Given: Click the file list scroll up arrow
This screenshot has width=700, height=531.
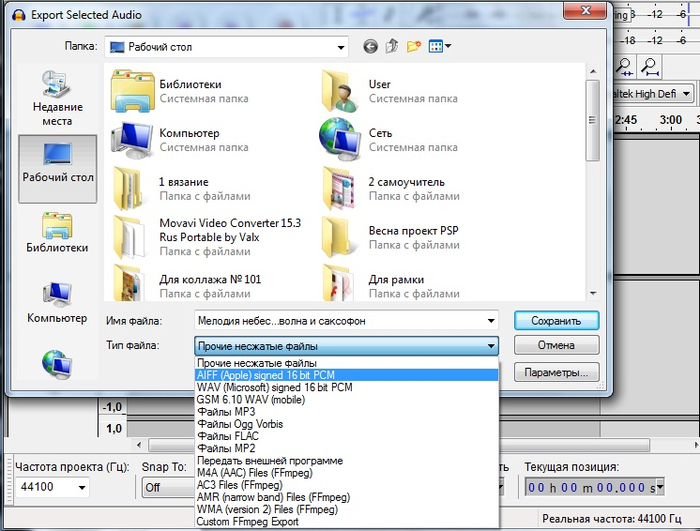Looking at the screenshot, I should (593, 71).
